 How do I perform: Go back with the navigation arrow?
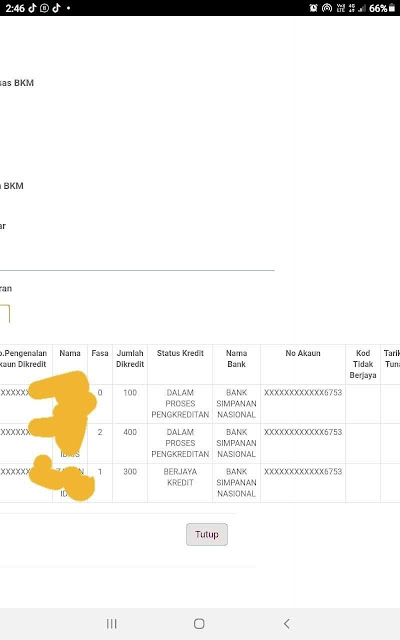coord(287,624)
